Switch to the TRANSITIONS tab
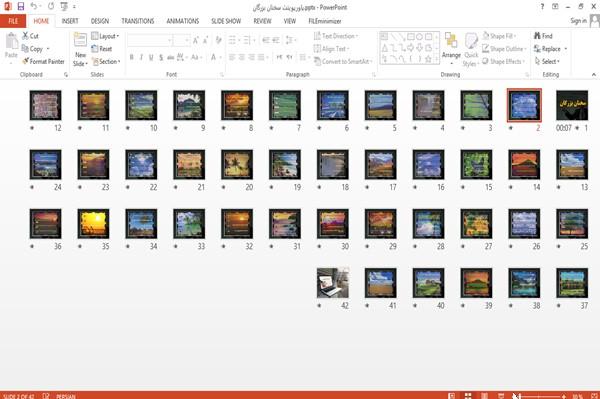 point(138,21)
